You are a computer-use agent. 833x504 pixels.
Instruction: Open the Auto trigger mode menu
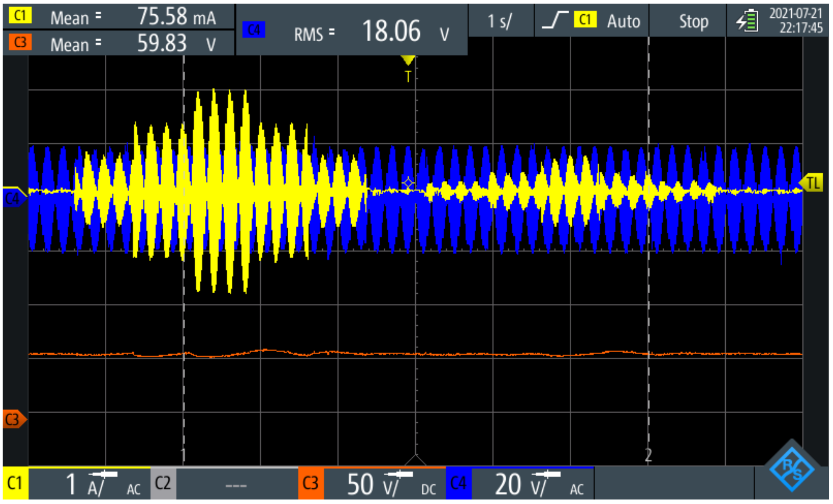coord(623,21)
